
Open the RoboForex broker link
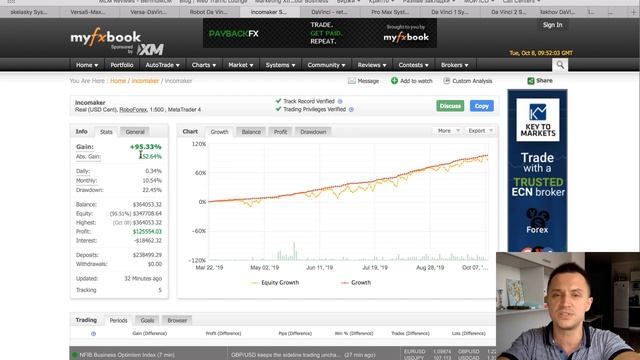[x=133, y=110]
